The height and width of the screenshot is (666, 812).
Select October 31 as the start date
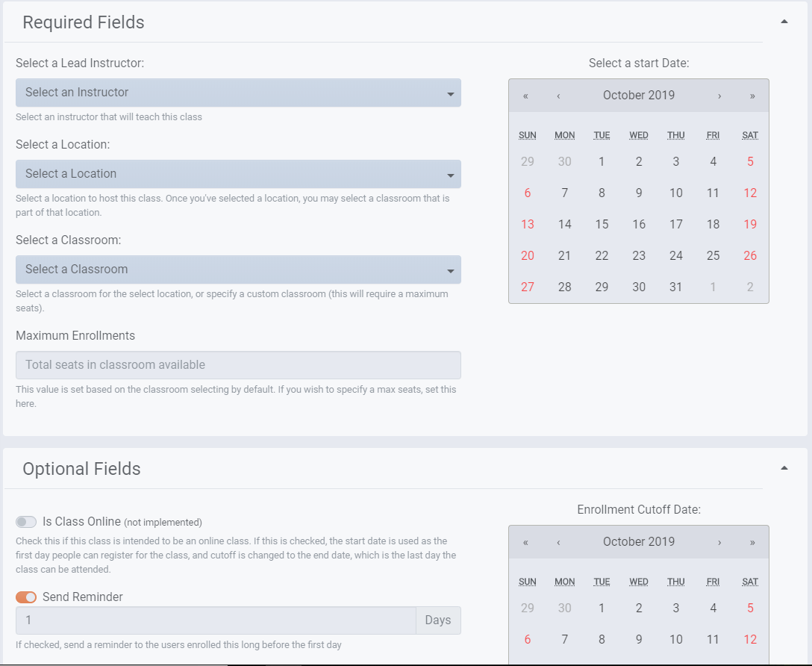676,287
